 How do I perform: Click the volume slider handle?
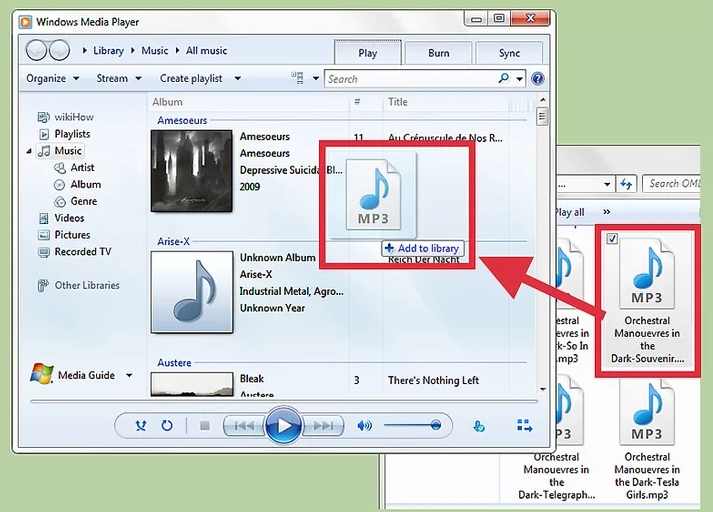click(436, 425)
